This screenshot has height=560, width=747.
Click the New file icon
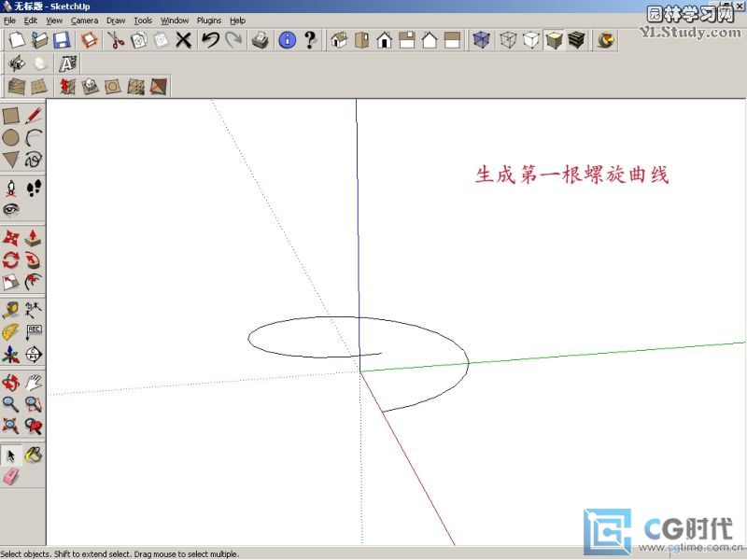[x=17, y=40]
